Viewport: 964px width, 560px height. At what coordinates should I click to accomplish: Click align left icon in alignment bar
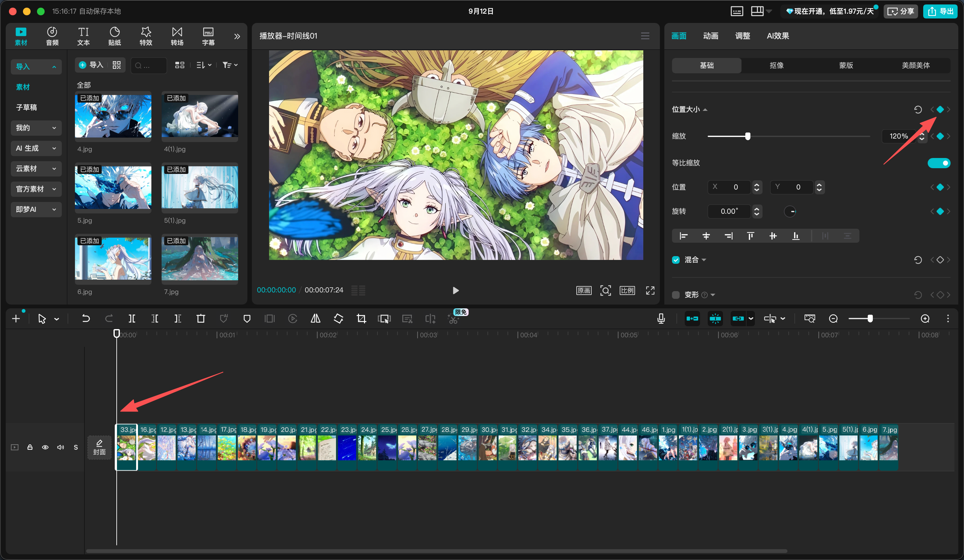tap(683, 236)
